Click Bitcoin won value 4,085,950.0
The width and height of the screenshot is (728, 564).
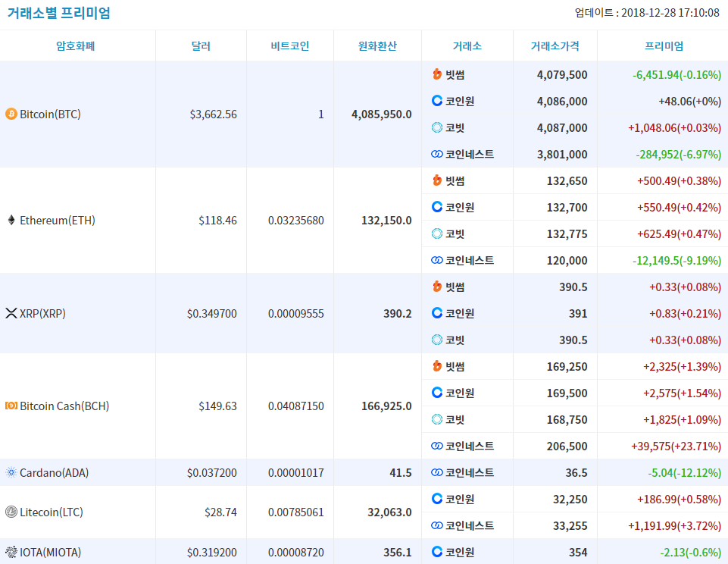[x=382, y=114]
